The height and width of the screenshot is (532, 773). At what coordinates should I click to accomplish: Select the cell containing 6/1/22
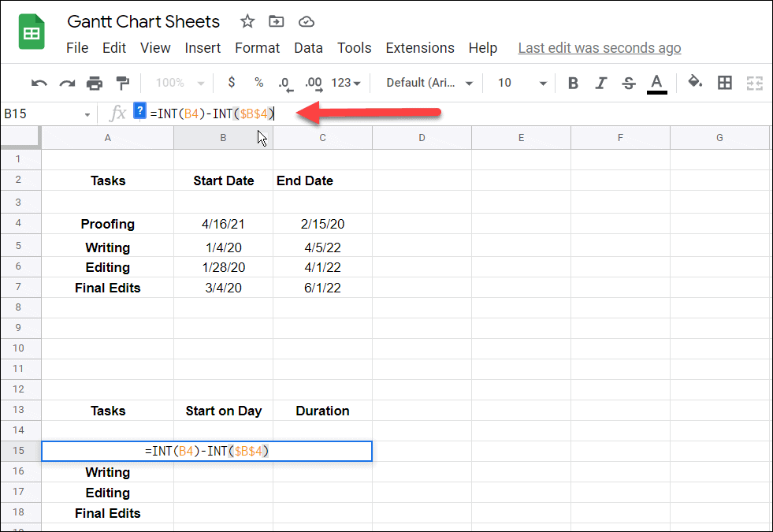(322, 288)
